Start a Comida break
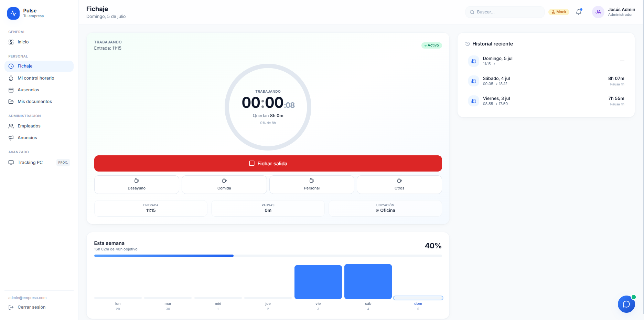This screenshot has width=644, height=320. pos(224,185)
